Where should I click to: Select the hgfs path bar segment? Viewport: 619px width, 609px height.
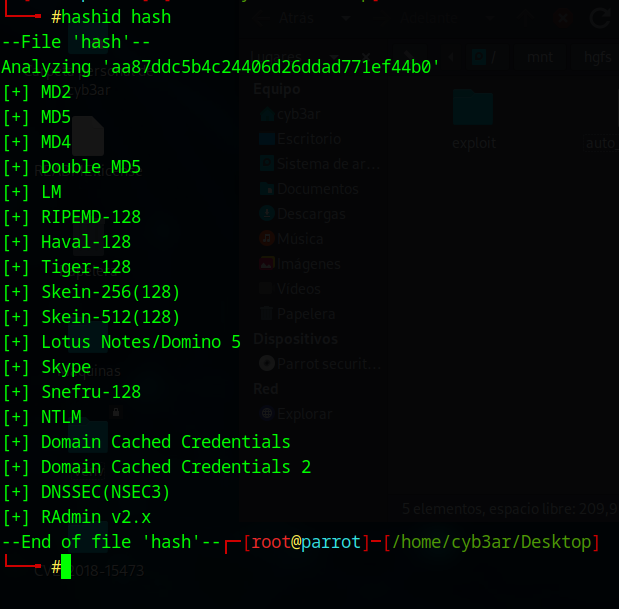click(597, 56)
